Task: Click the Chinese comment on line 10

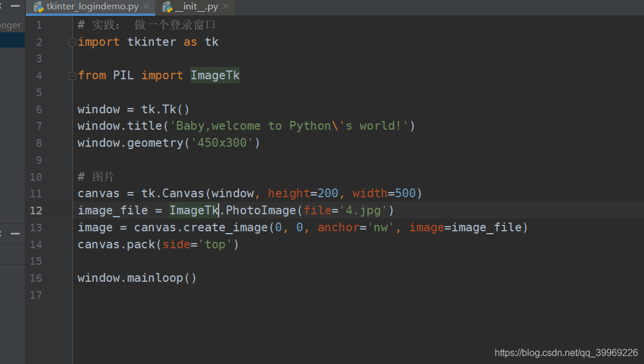Action: point(96,176)
